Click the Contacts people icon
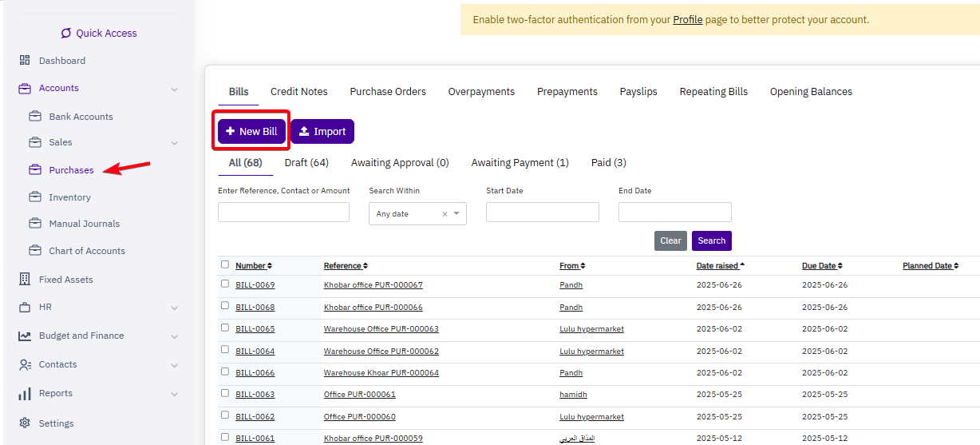 click(25, 364)
